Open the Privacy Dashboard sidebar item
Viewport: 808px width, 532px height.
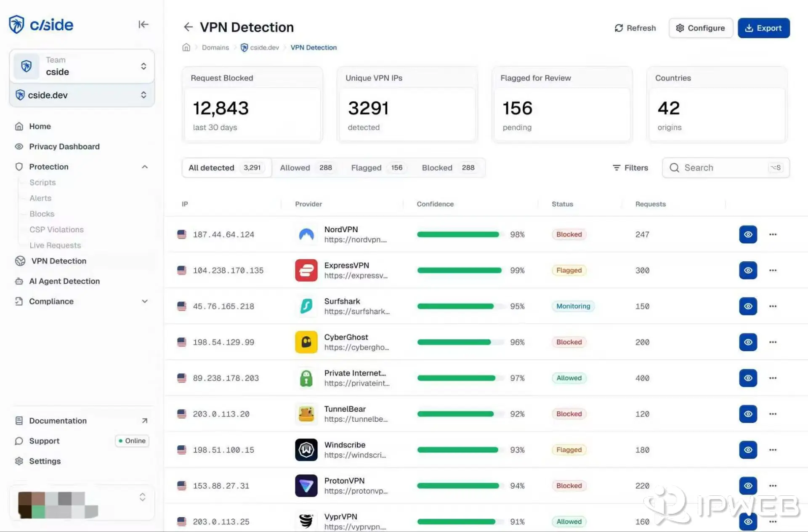coord(64,146)
